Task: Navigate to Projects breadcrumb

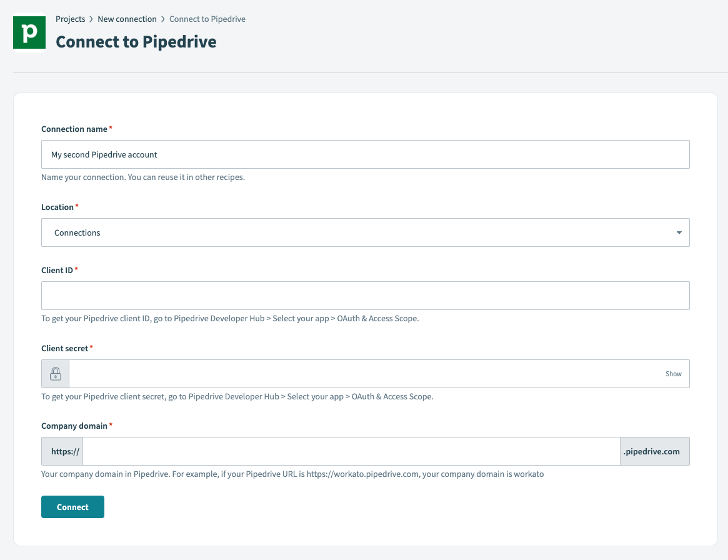Action: tap(70, 19)
